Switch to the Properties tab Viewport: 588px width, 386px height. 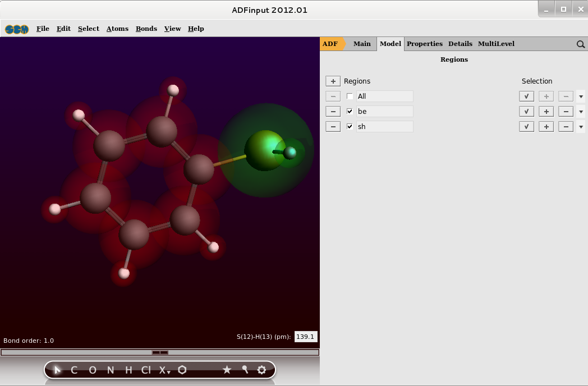point(424,44)
